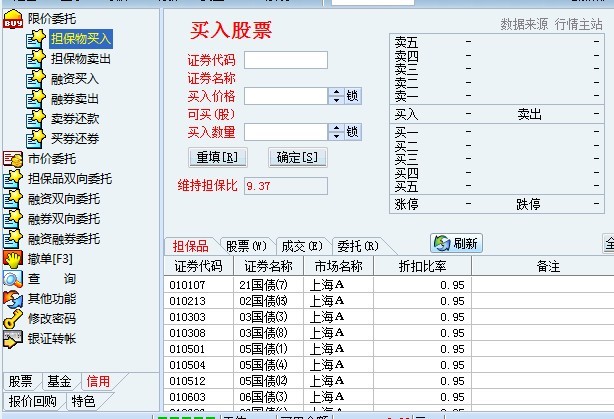Click the 修改密码 key icon
Image resolution: width=614 pixels, height=419 pixels.
point(12,319)
